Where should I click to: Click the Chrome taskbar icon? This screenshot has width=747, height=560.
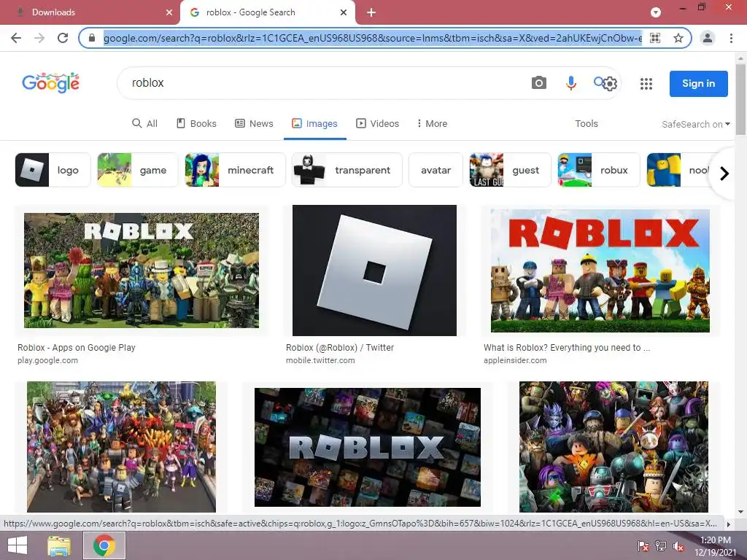click(104, 545)
